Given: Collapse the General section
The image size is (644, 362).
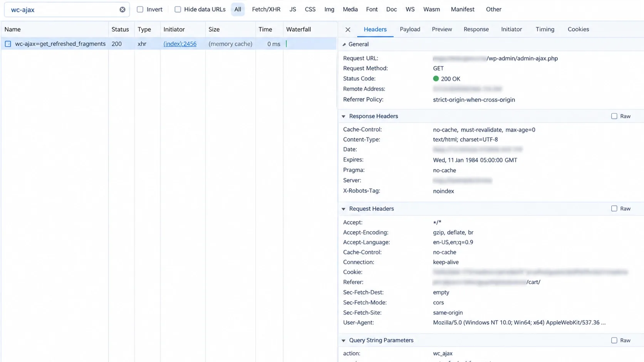Looking at the screenshot, I should (344, 44).
